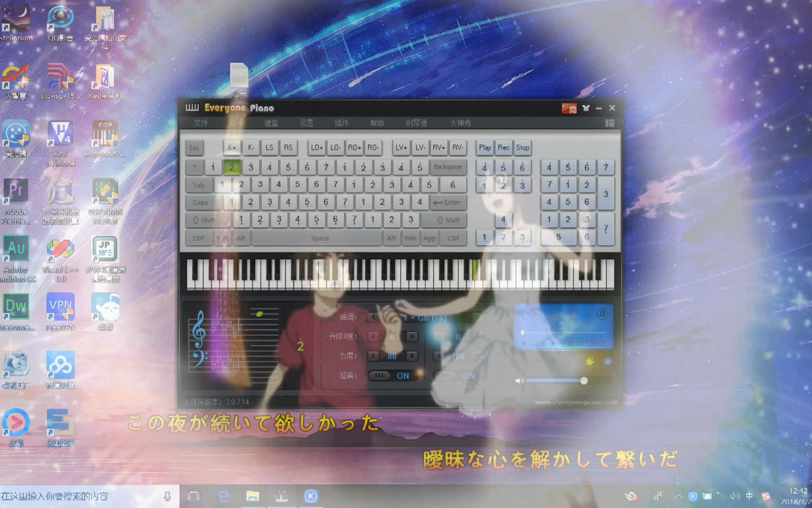Viewport: 812px width, 508px height.
Task: Increase 力度 value using the right arrow
Action: pyautogui.click(x=412, y=356)
